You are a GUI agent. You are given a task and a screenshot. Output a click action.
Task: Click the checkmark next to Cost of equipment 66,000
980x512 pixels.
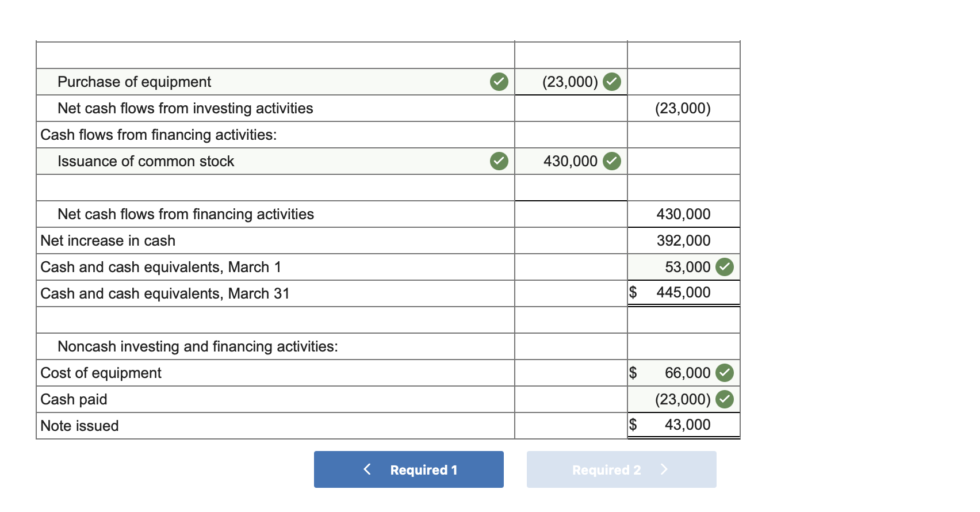click(x=724, y=372)
